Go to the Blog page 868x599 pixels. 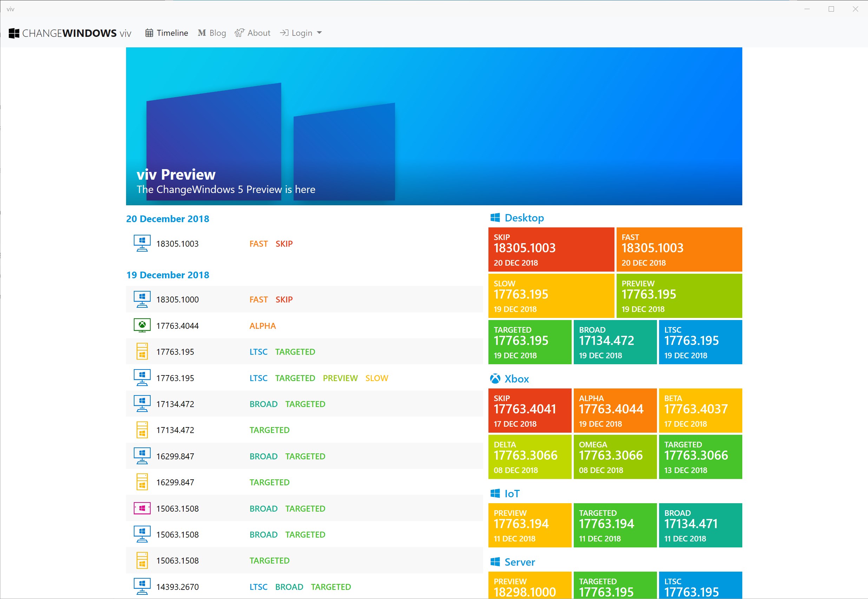click(x=212, y=33)
